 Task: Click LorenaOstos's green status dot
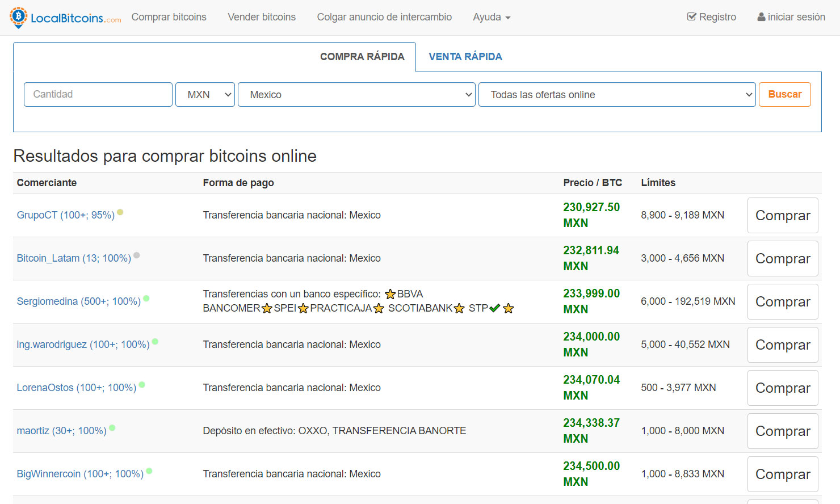pos(142,385)
